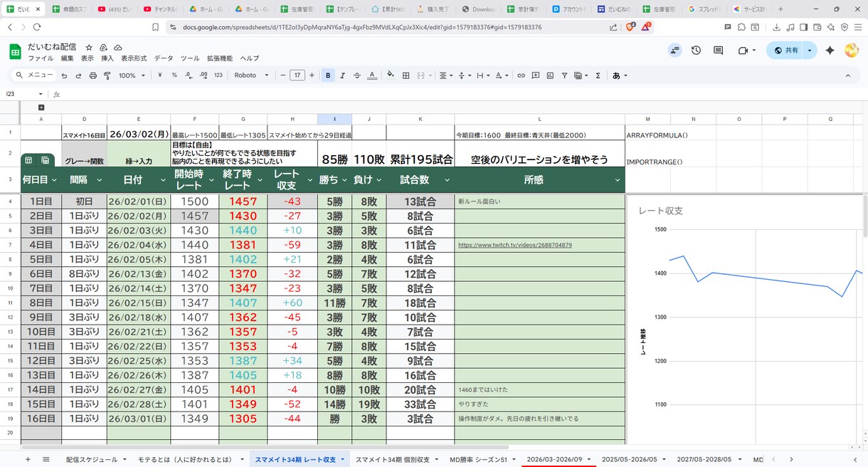Viewport: 868px width, 467px height.
Task: Decrease decimal places
Action: [189, 75]
